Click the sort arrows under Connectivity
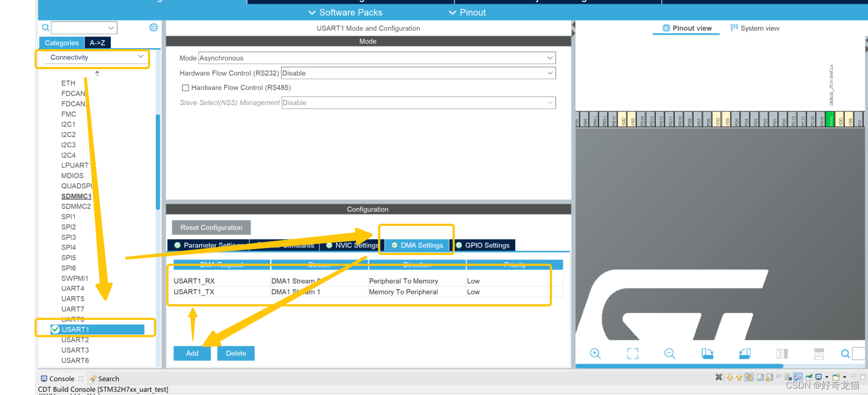Viewport: 868px width, 395px height. 97,73
